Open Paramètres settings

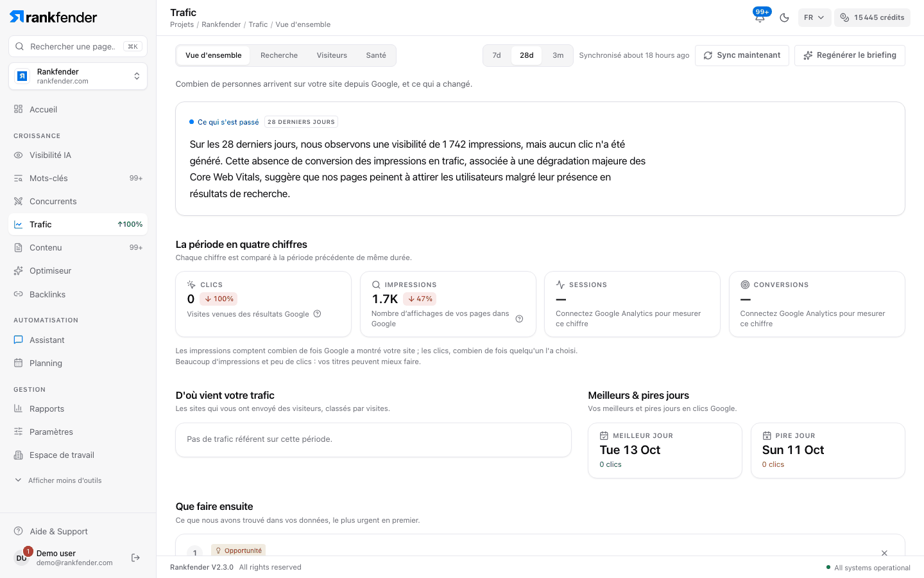coord(78,432)
